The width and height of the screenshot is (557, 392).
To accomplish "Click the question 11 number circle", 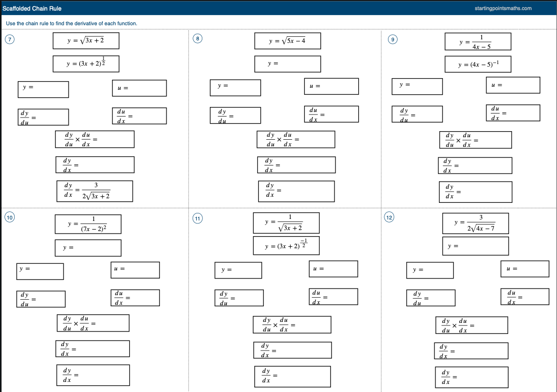I will point(198,218).
